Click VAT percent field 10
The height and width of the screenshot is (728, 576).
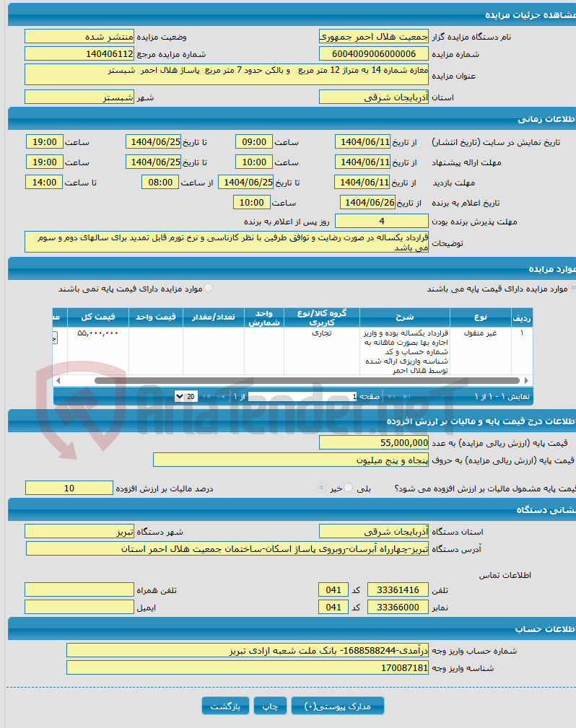tap(69, 488)
